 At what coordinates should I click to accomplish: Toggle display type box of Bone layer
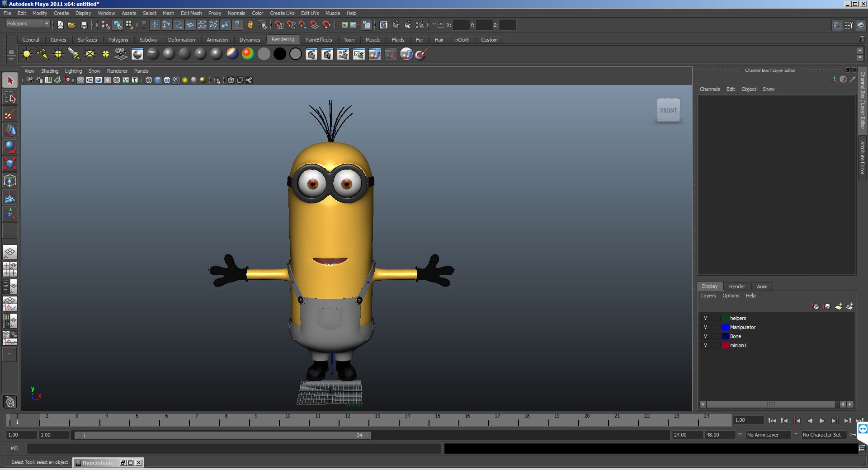pyautogui.click(x=716, y=336)
